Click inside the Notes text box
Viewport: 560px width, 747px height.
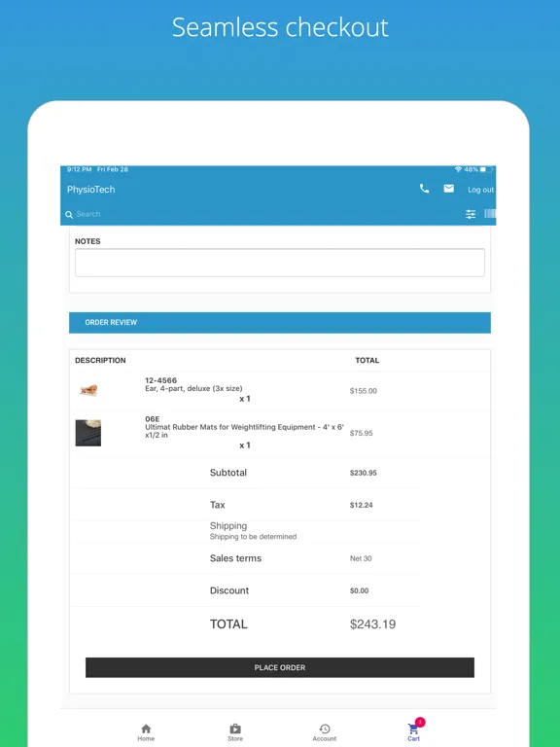(280, 262)
